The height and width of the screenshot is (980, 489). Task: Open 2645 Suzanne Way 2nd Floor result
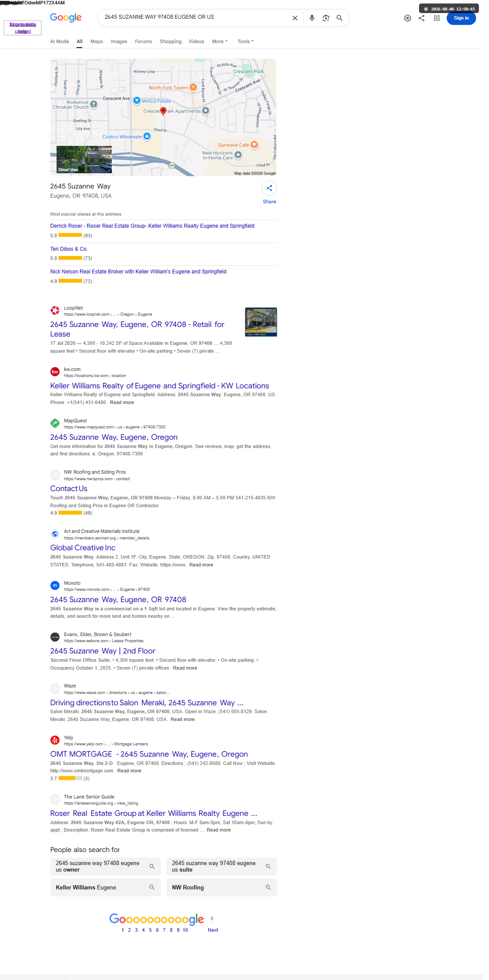(103, 651)
